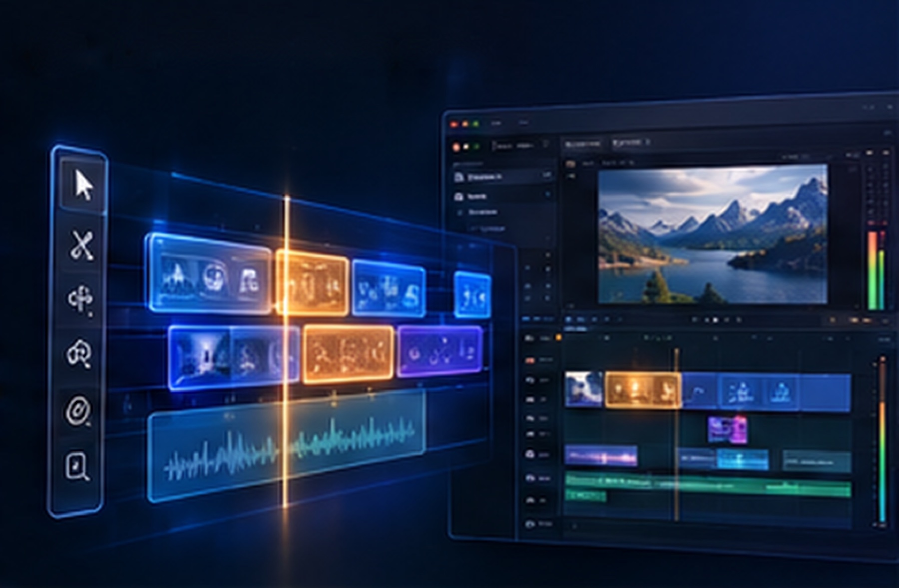899x588 pixels.
Task: Click the vertical level meter beside the timeline
Action: coord(882,440)
